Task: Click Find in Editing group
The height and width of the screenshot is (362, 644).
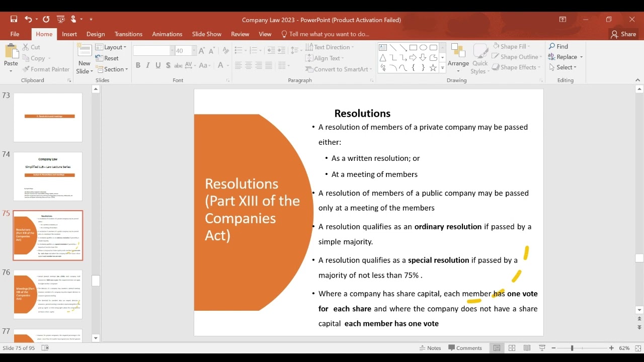Action: [x=558, y=46]
